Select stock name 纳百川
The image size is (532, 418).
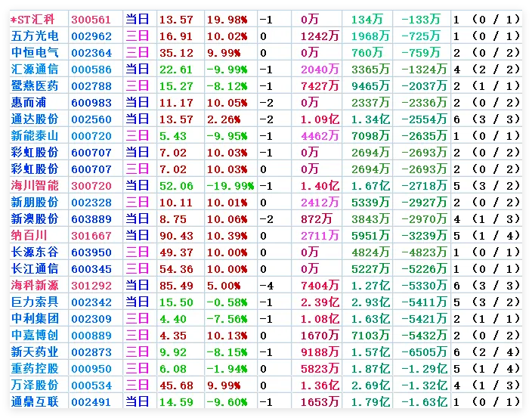[x=29, y=236]
